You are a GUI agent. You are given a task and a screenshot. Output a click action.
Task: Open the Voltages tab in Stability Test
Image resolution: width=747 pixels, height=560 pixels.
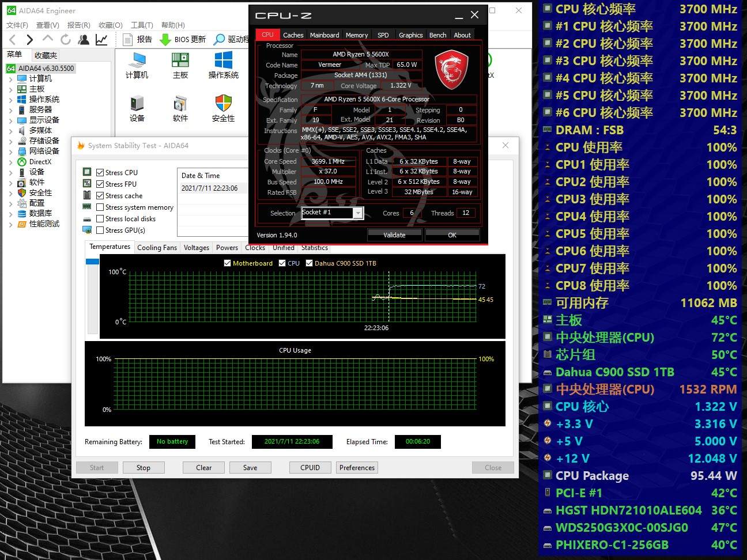197,248
